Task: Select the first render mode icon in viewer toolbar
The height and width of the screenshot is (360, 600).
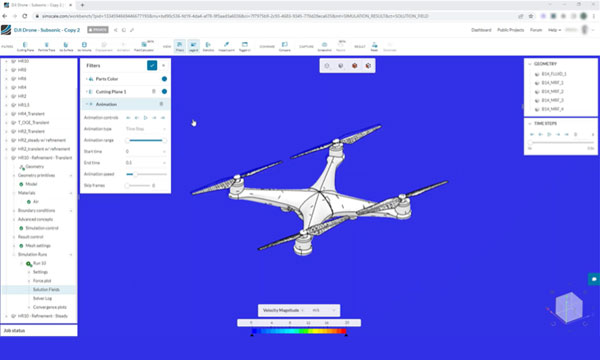Action: click(x=327, y=66)
